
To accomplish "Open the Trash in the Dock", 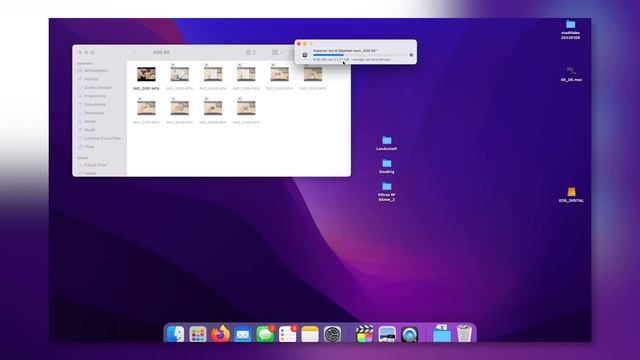I will click(x=464, y=333).
